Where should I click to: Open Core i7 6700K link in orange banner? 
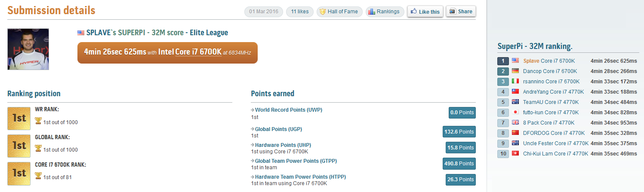[x=198, y=52]
